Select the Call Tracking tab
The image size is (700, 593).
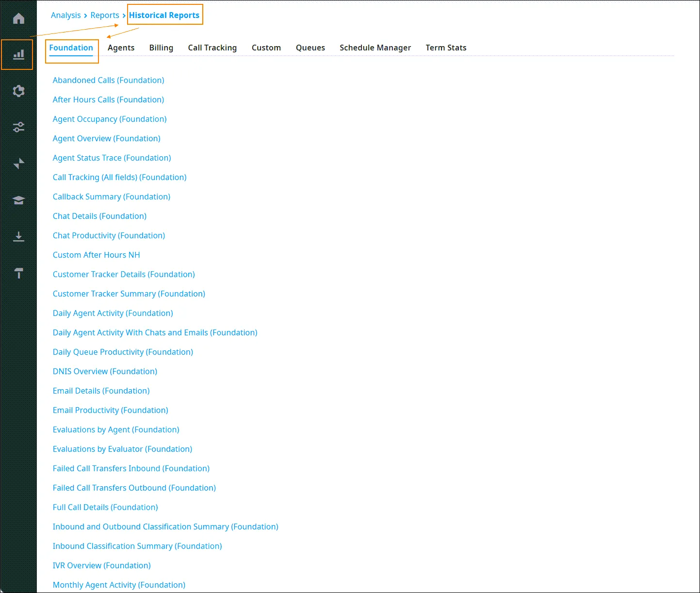(212, 48)
